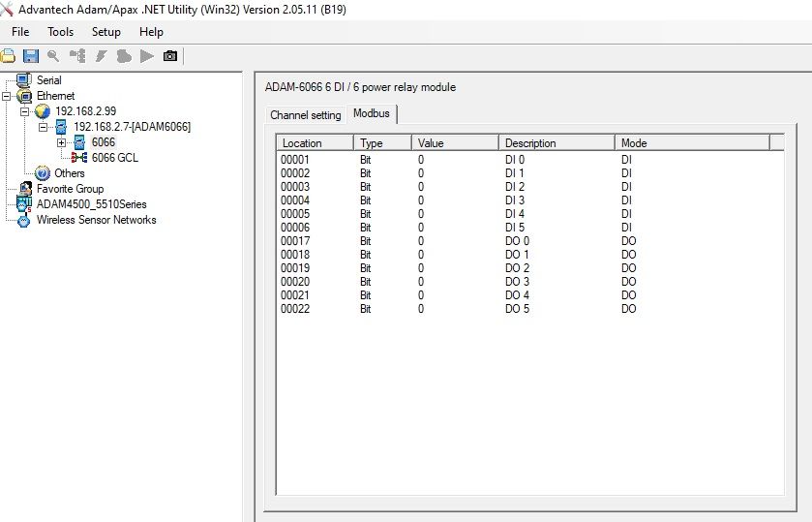The width and height of the screenshot is (812, 522).
Task: Click the question-mark Others icon
Action: click(x=43, y=173)
